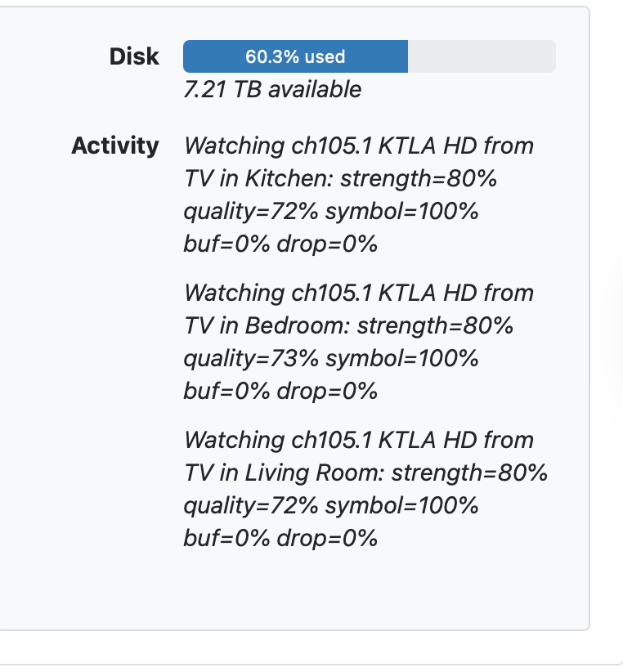Click buf=0% in the Living Room entry
Image resolution: width=623 pixels, height=672 pixels.
click(226, 539)
